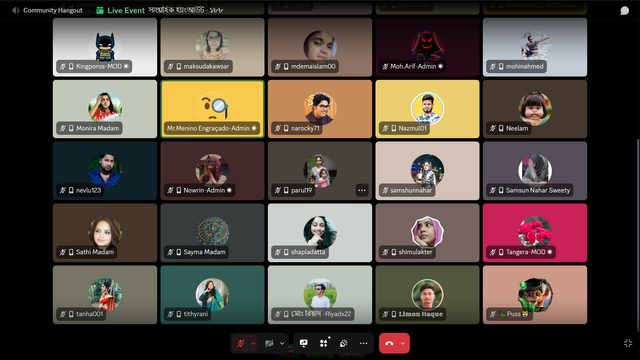Open more call options ellipsis
Screen dimensions: 640x360
tap(364, 343)
